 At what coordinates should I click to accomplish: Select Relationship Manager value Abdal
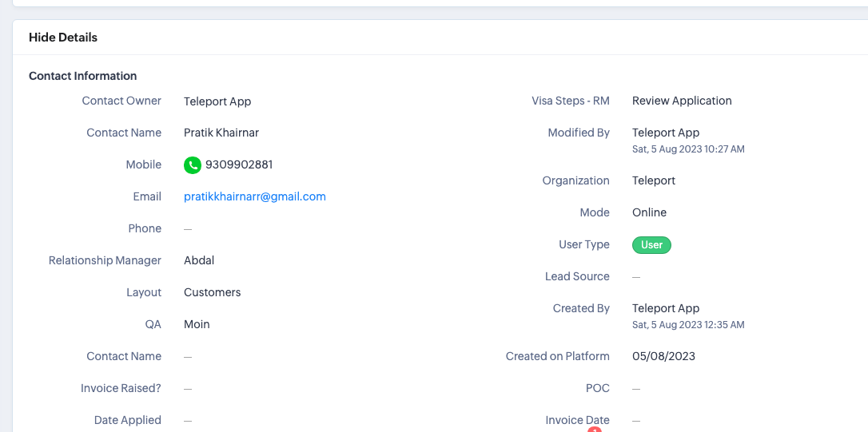199,260
